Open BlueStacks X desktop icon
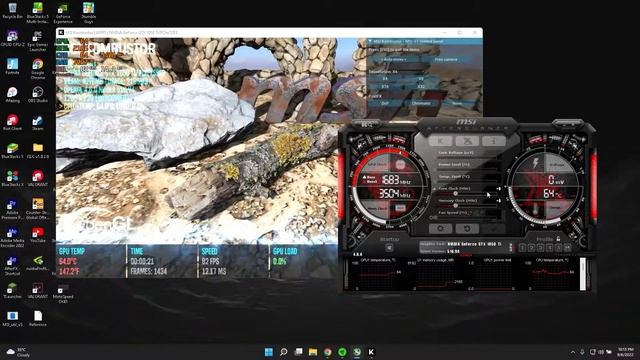The height and width of the screenshot is (360, 640). pyautogui.click(x=12, y=178)
